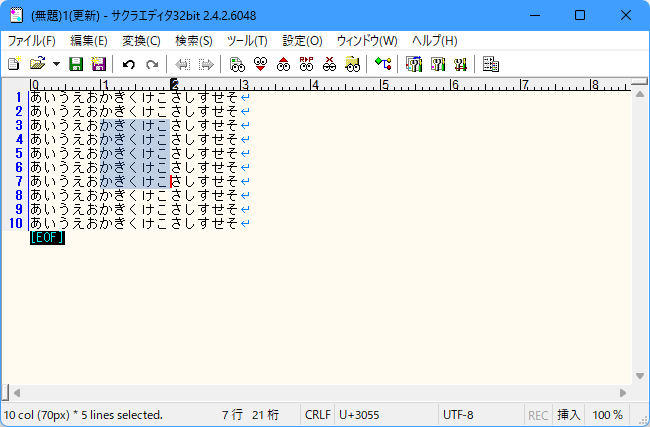This screenshot has height=427, width=650.
Task: Find previous match with up-arrow icon
Action: (x=284, y=64)
